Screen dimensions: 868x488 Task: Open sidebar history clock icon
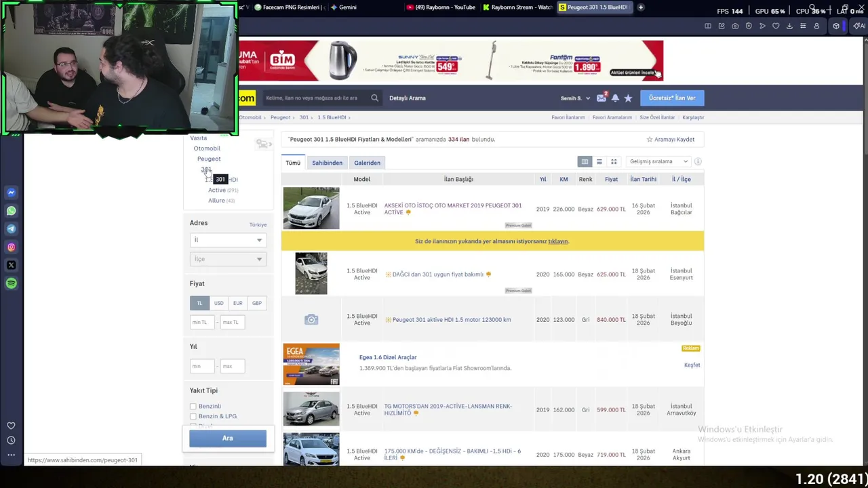(11, 440)
